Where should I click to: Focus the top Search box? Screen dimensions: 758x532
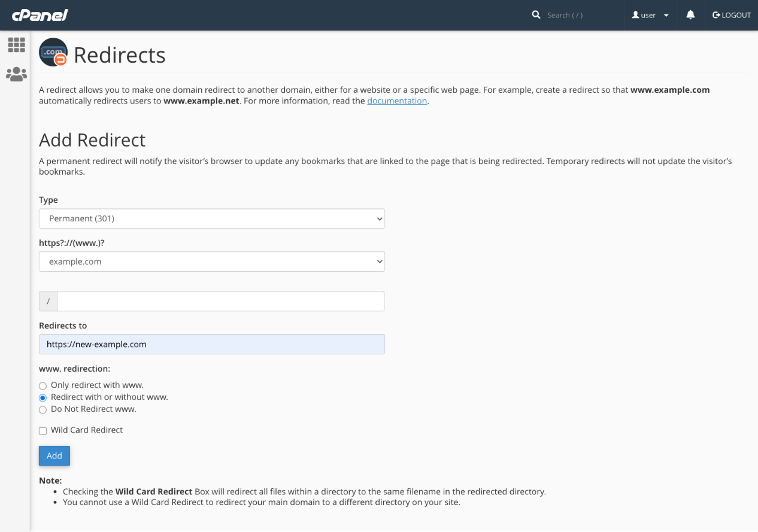coord(578,15)
